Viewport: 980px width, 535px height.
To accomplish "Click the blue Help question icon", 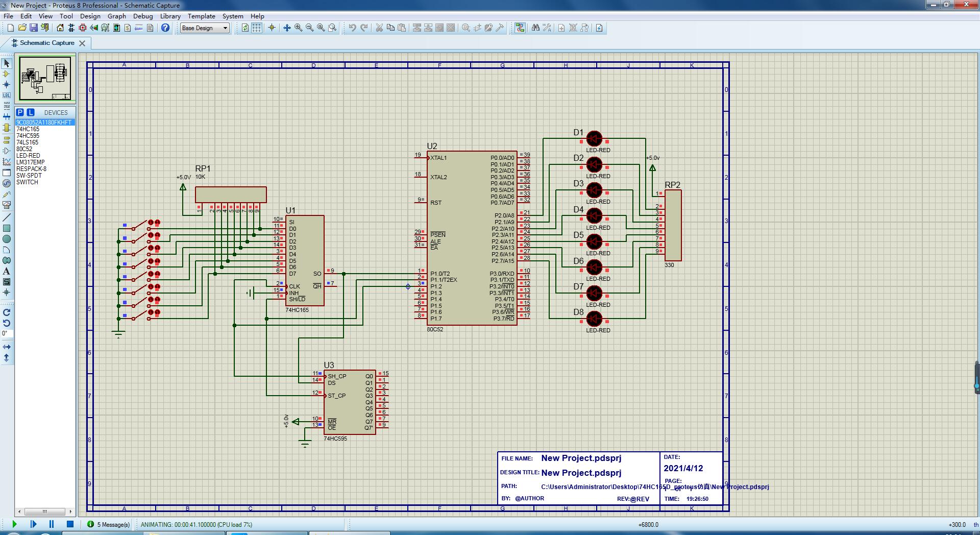I will point(165,28).
